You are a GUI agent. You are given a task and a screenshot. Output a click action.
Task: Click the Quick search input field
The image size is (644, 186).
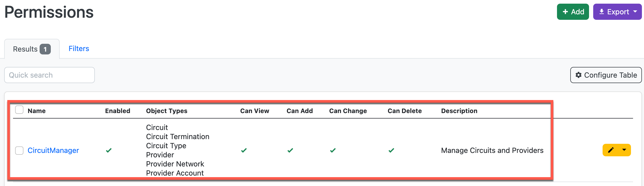pos(49,75)
